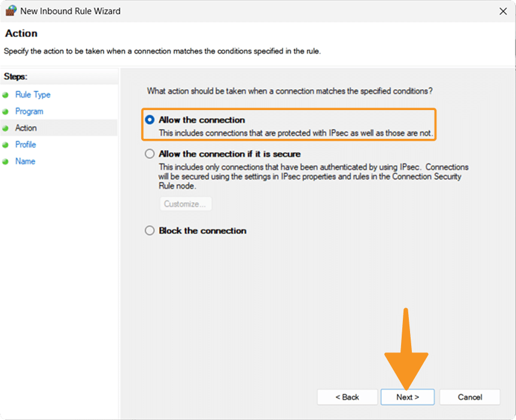The height and width of the screenshot is (420, 516).
Task: Open the Customize... IPsec settings button
Action: point(186,204)
